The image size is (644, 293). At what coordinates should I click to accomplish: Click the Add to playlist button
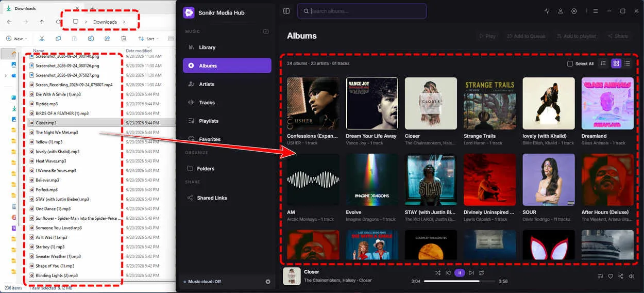(576, 36)
